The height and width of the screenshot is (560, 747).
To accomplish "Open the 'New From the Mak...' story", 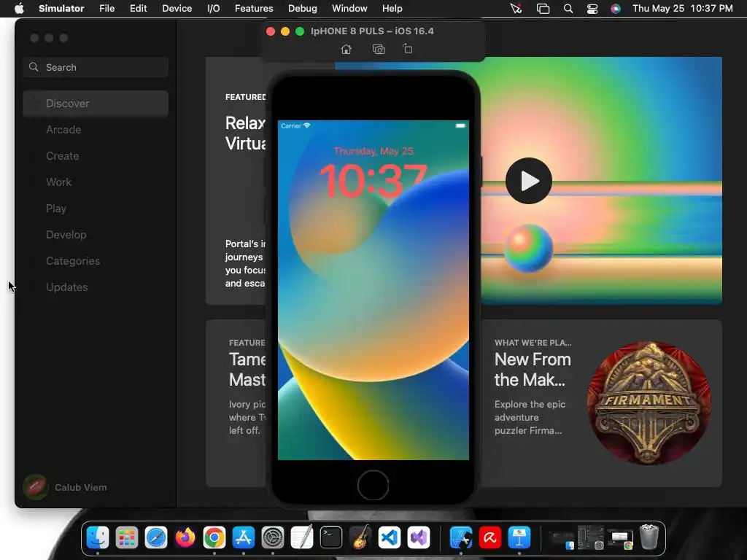I will [x=533, y=370].
